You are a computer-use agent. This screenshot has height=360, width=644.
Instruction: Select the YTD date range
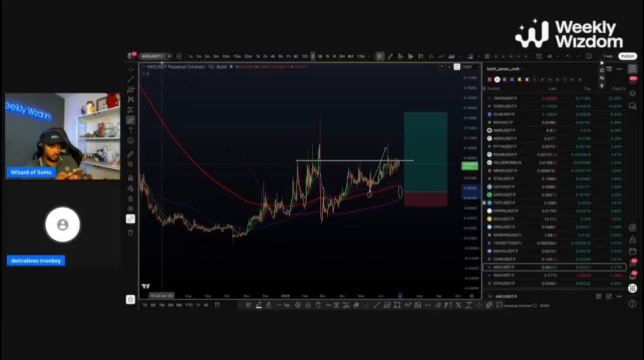(x=189, y=305)
